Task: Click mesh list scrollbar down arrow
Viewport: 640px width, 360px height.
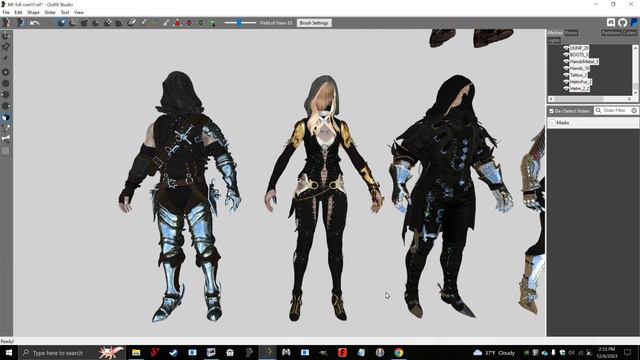Action: coord(636,93)
